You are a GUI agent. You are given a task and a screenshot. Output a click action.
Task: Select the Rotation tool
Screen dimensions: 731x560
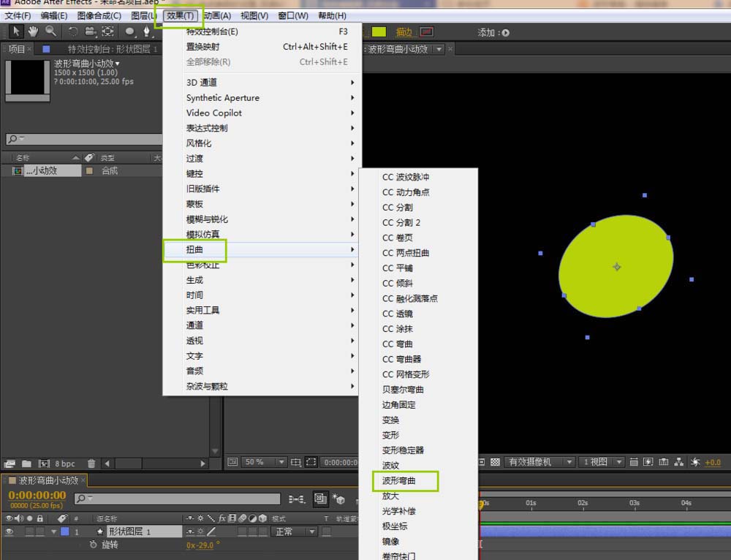coord(72,31)
